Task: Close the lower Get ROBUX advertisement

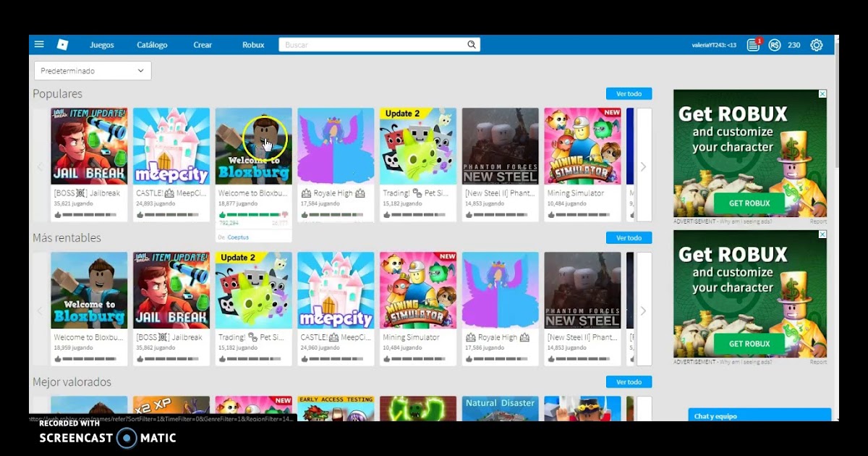Action: coord(822,235)
